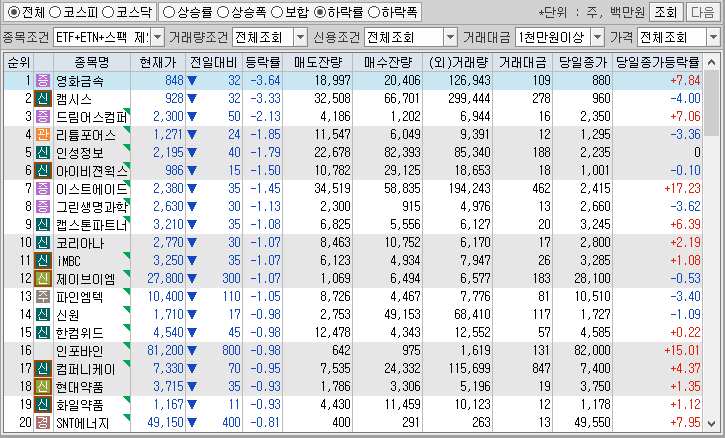The width and height of the screenshot is (725, 438).
Task: Click the olive 신 badge for 현대약품
Action: [43, 387]
